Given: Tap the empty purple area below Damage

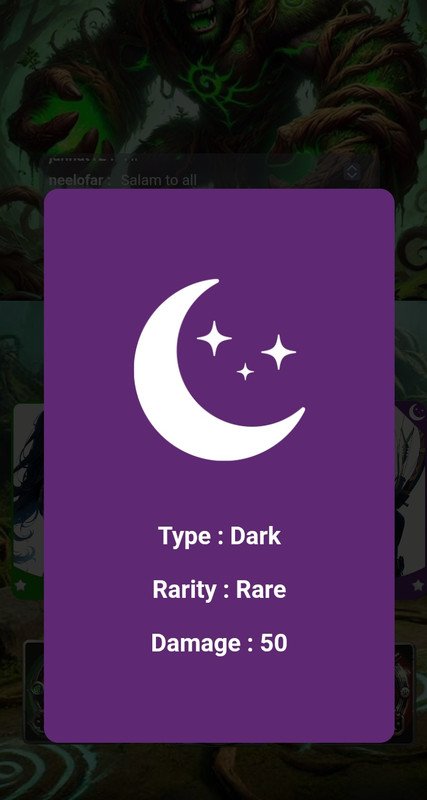Looking at the screenshot, I should click(x=219, y=699).
